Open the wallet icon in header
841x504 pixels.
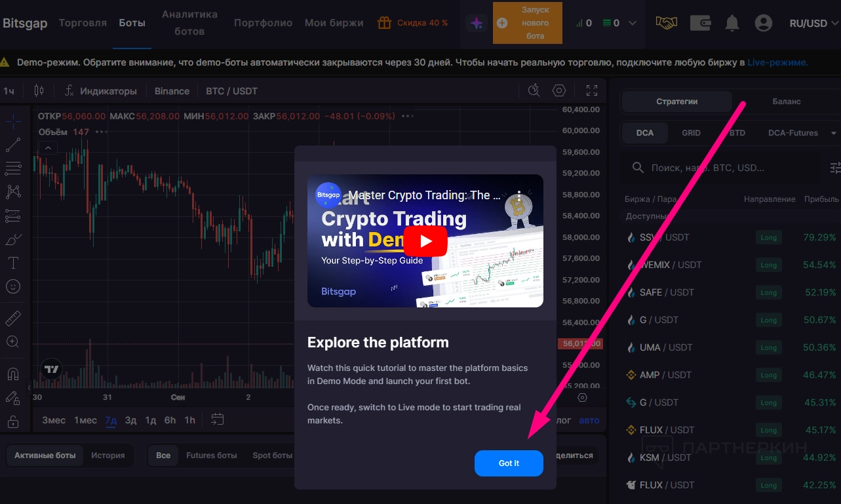[701, 23]
